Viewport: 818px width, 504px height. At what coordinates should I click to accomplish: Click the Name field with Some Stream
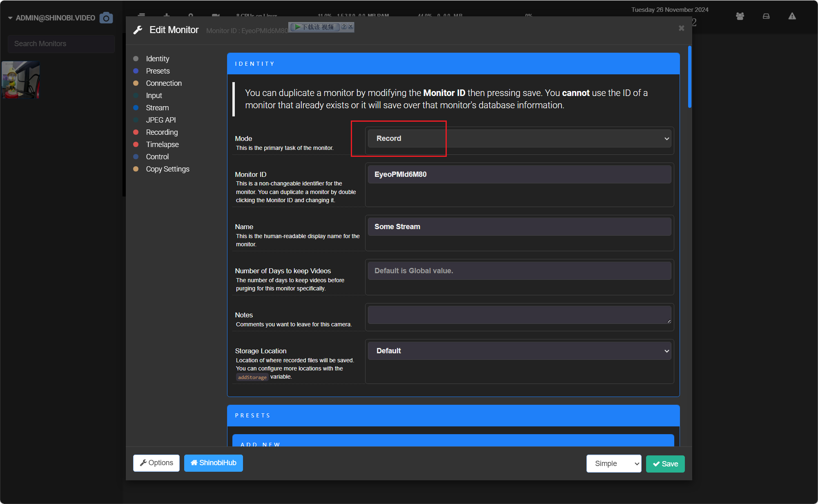click(519, 227)
